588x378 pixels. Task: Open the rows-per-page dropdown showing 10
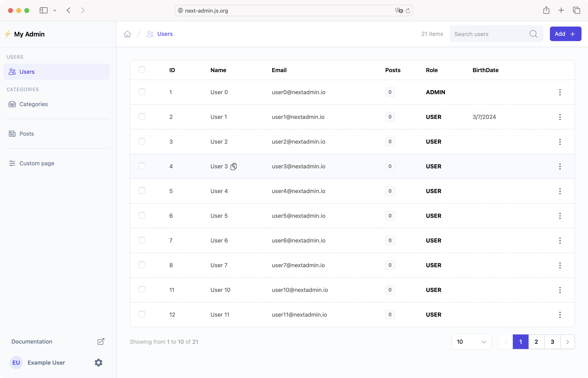[x=471, y=341]
